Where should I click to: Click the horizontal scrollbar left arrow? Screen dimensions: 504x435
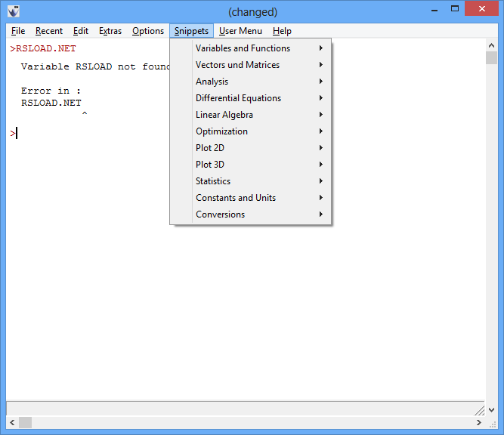coord(12,422)
